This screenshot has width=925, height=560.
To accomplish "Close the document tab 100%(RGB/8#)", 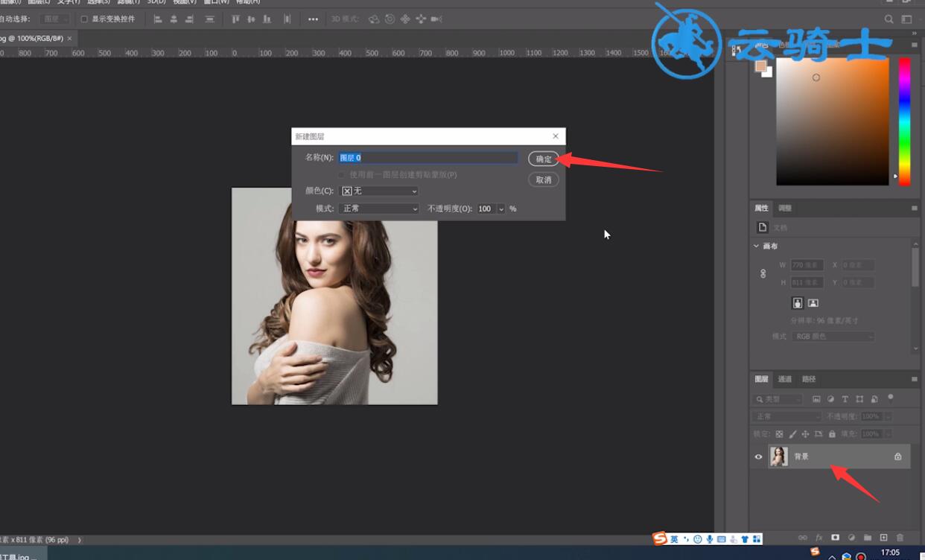I will (x=70, y=38).
